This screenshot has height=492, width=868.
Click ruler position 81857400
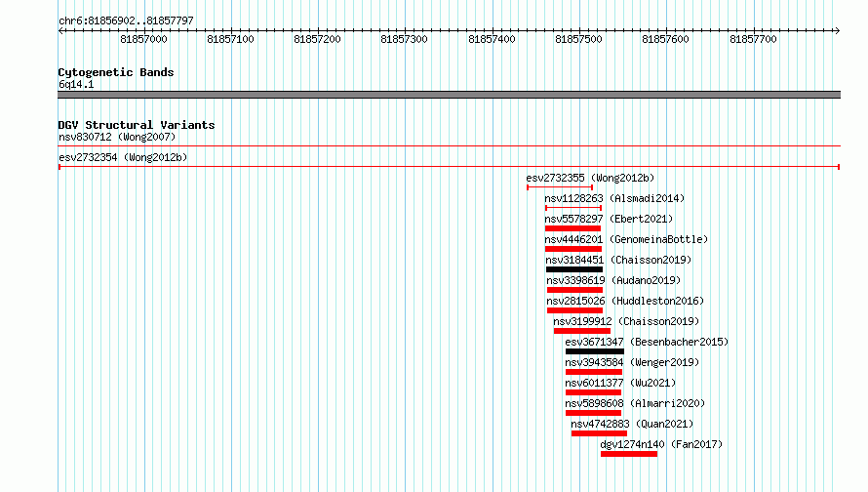(492, 39)
